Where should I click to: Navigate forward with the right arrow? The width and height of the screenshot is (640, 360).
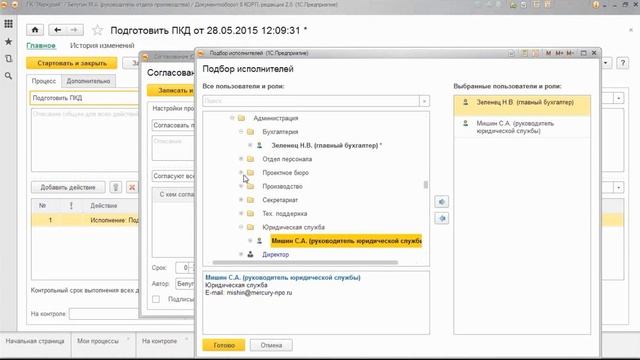point(74,30)
